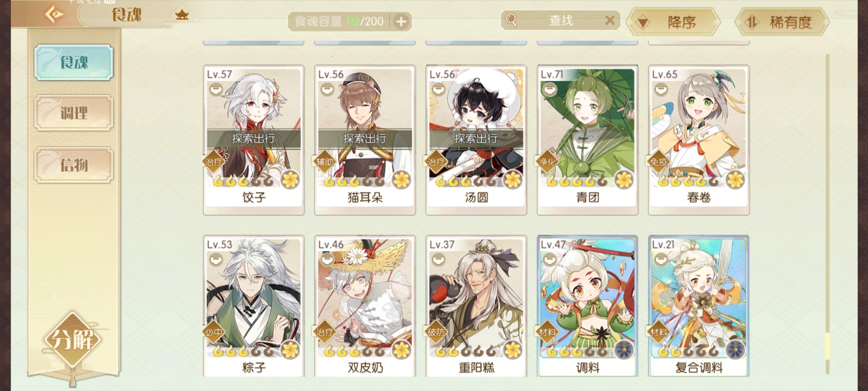Click the 分解 button
The width and height of the screenshot is (868, 391).
pos(73,339)
